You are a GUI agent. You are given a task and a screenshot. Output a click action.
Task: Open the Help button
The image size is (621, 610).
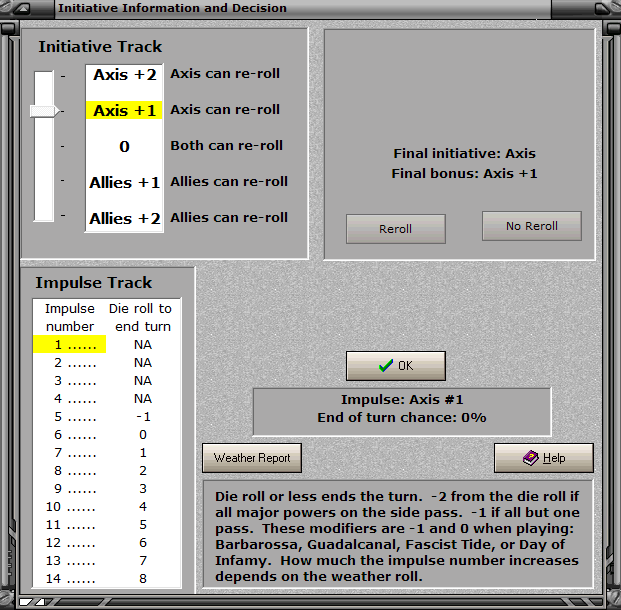point(543,458)
